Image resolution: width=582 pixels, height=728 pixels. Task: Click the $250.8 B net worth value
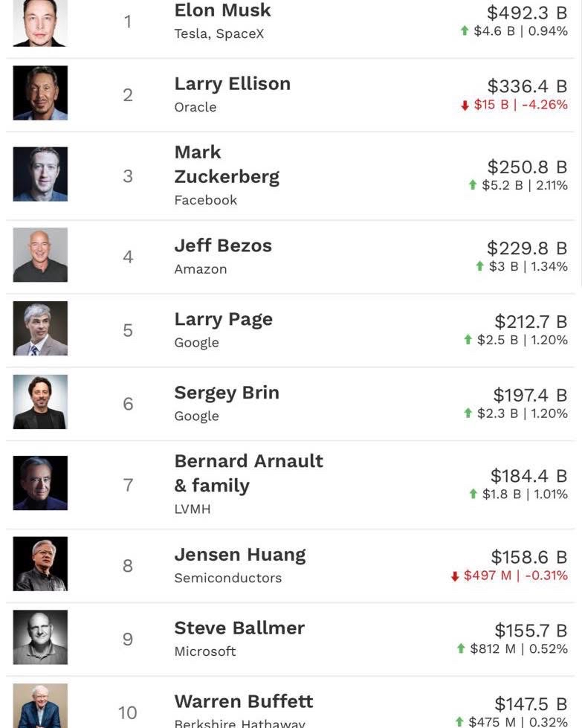527,167
